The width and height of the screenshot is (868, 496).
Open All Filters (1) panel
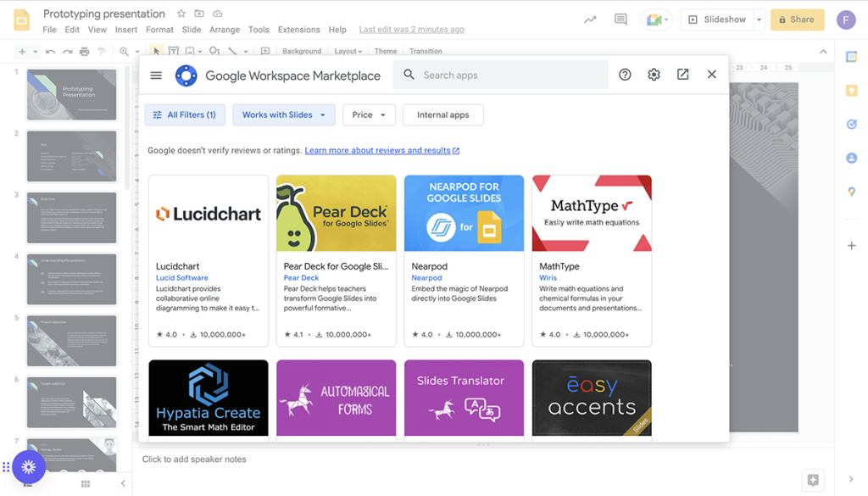[185, 114]
